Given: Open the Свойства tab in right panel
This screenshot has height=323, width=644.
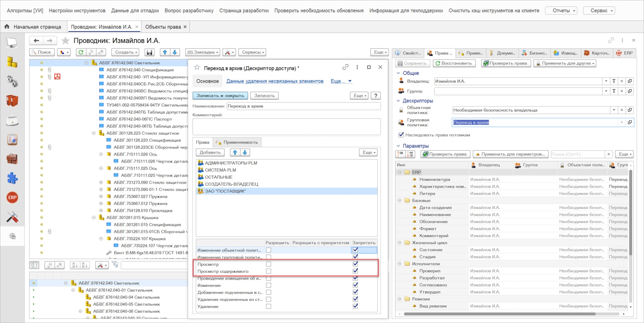Looking at the screenshot, I should point(408,53).
